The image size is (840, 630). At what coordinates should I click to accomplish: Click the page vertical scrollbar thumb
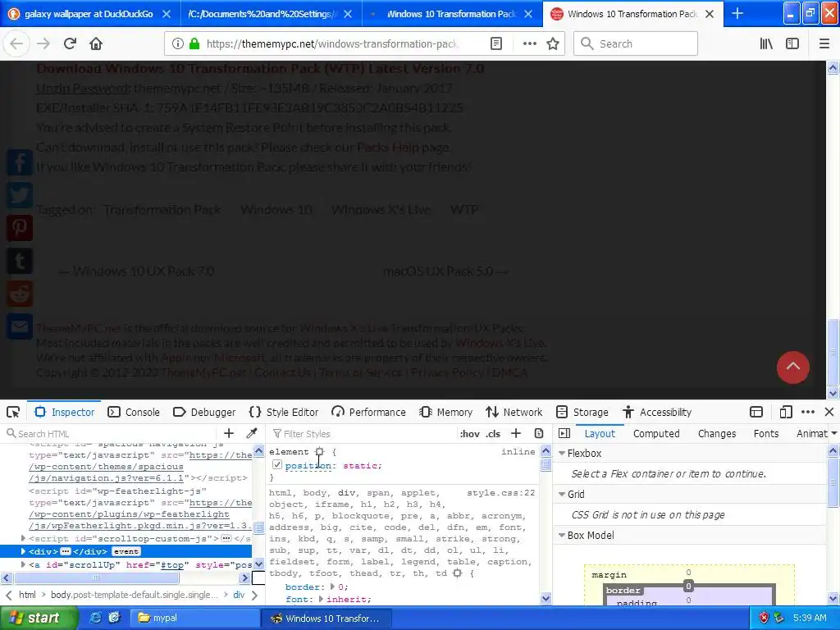833,352
